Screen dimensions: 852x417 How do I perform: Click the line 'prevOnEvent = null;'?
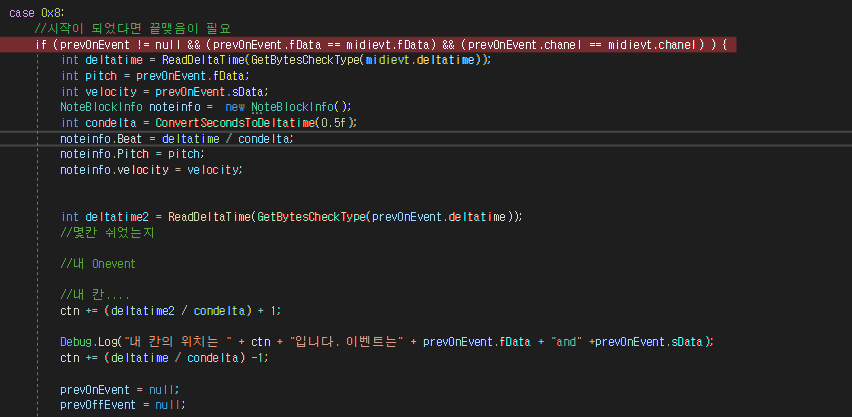[x=120, y=390]
